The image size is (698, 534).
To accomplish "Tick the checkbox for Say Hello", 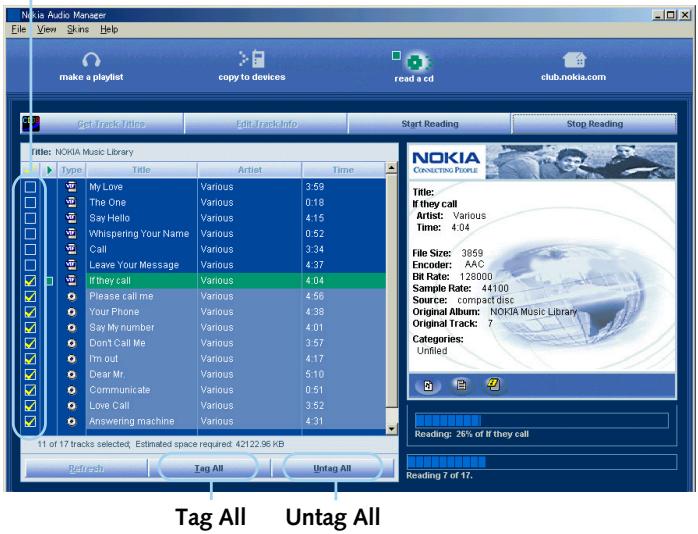I will point(30,218).
